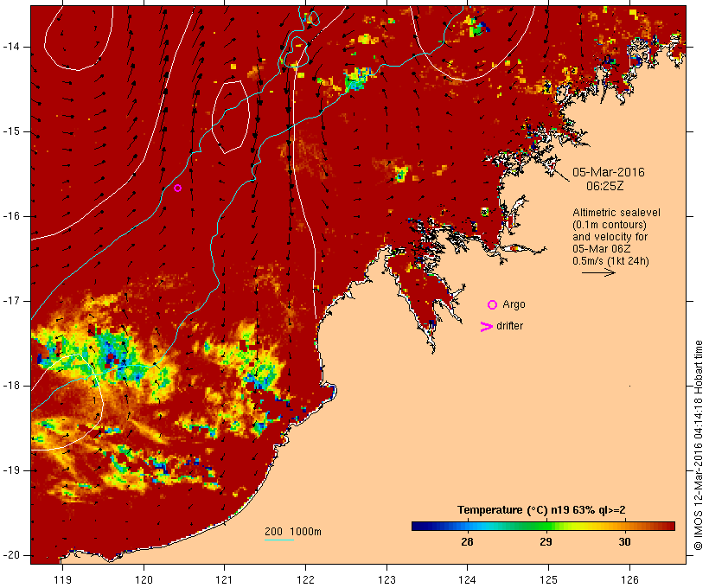Screen dimensions: 709x588
Task: Click latitude label -20
Action: point(10,555)
